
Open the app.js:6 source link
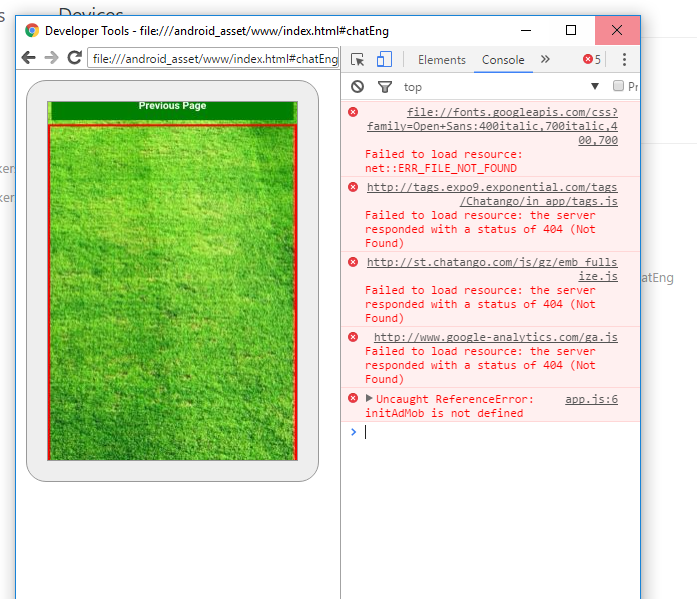click(x=591, y=399)
